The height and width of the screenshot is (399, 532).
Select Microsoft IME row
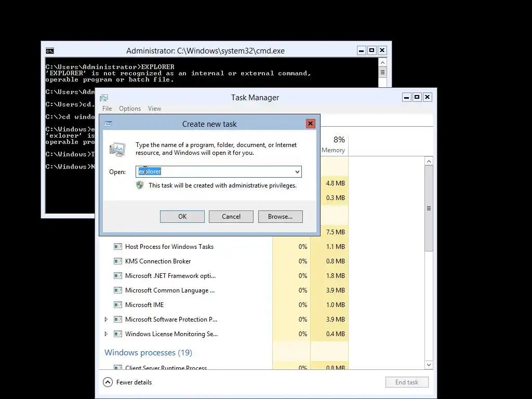coord(224,305)
